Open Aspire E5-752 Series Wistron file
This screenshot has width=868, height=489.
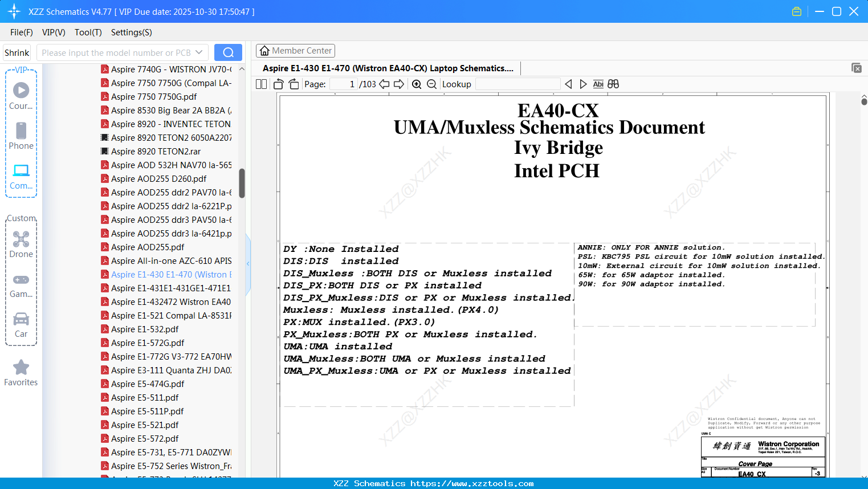[x=166, y=466]
